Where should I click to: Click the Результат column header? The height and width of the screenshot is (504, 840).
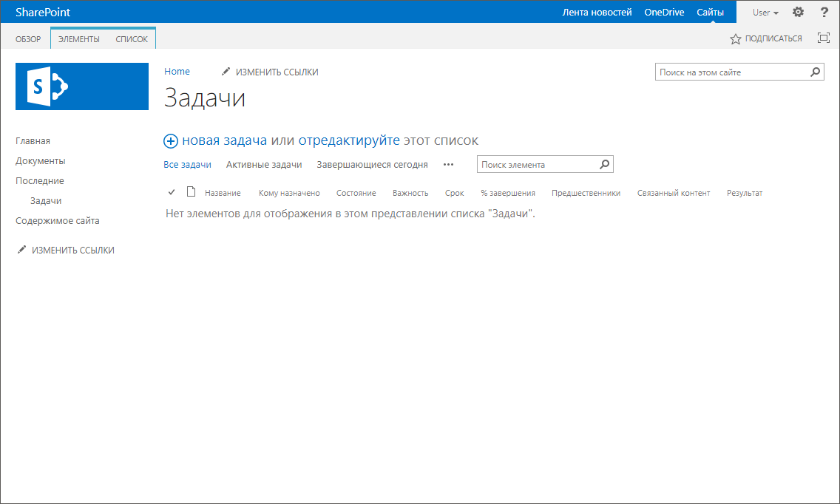[744, 193]
